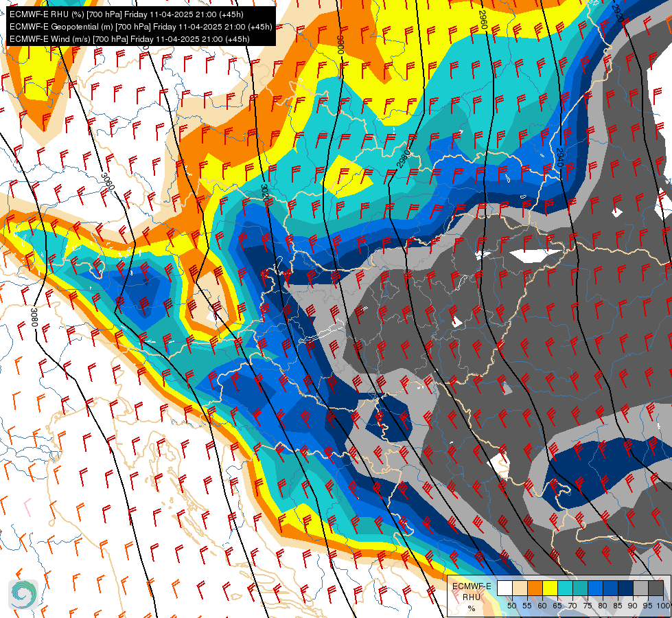Viewport: 672px width, 618px height.
Task: Click the legend value 55
Action: 526,606
